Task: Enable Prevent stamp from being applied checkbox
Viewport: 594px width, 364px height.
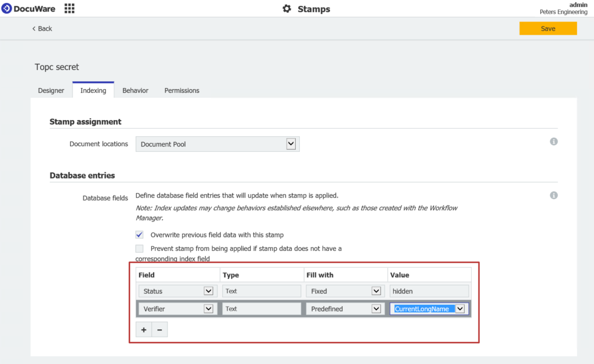Action: coord(139,249)
